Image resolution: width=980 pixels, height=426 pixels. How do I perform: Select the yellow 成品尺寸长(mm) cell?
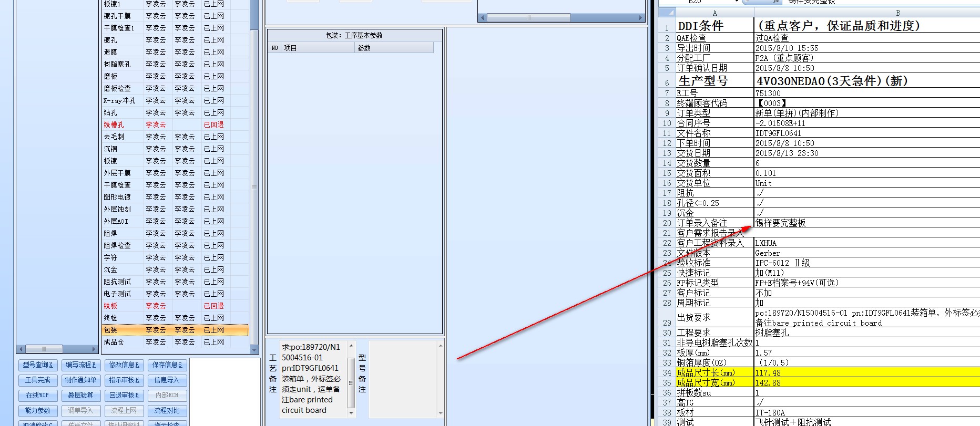[714, 373]
